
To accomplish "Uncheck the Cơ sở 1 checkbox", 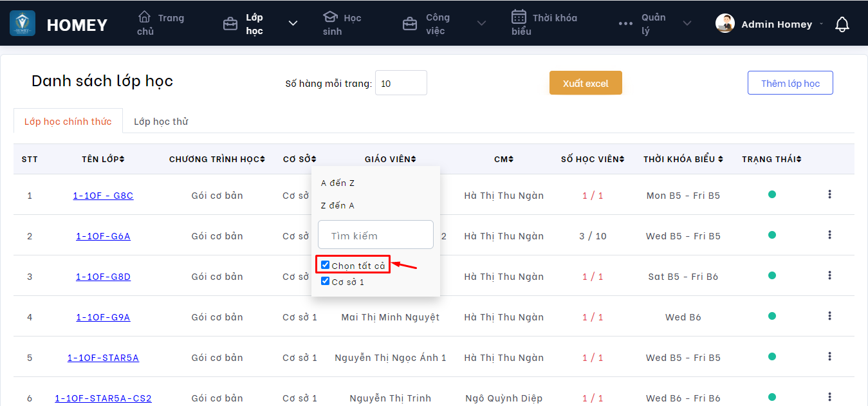I will (326, 281).
